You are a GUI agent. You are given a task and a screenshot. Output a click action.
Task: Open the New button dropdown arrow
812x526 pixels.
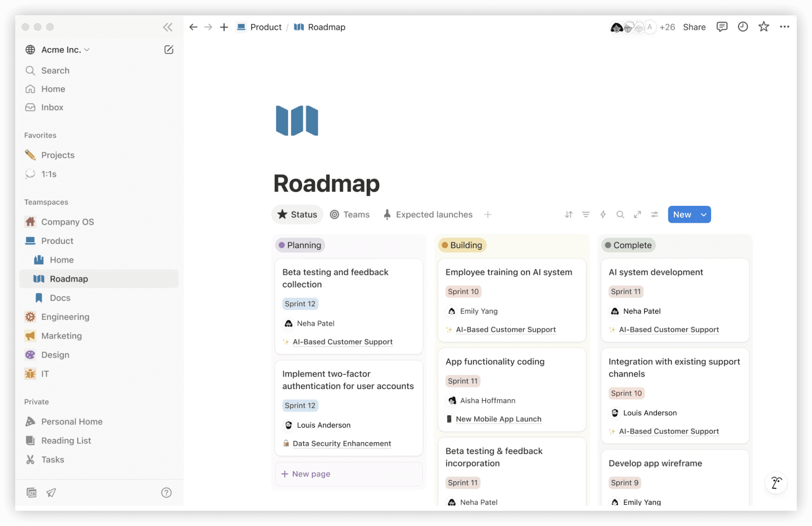coord(703,214)
